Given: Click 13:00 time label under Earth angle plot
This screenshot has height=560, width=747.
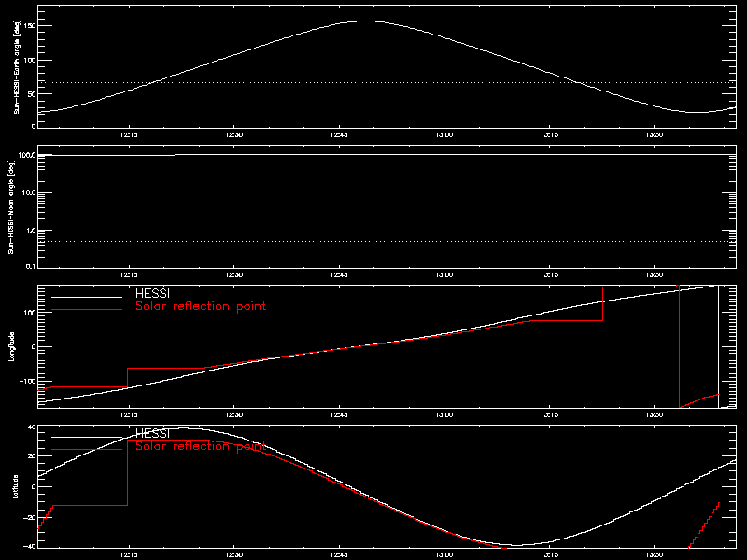Looking at the screenshot, I should [444, 134].
